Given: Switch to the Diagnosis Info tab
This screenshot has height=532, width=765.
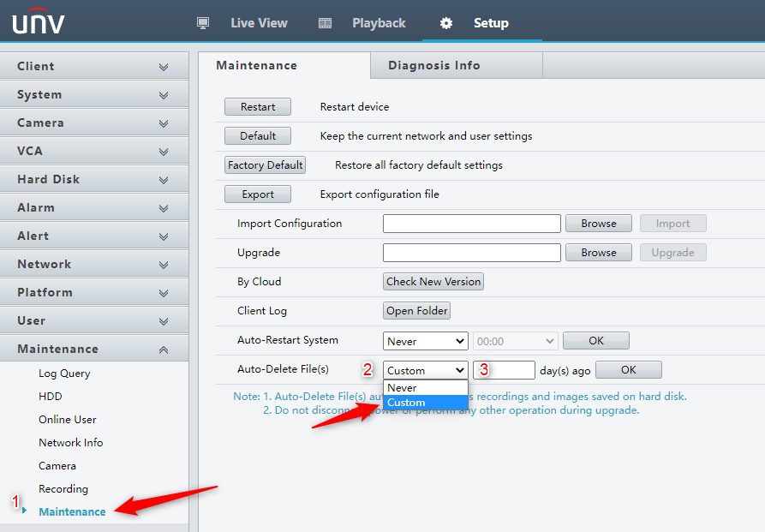Looking at the screenshot, I should point(457,65).
